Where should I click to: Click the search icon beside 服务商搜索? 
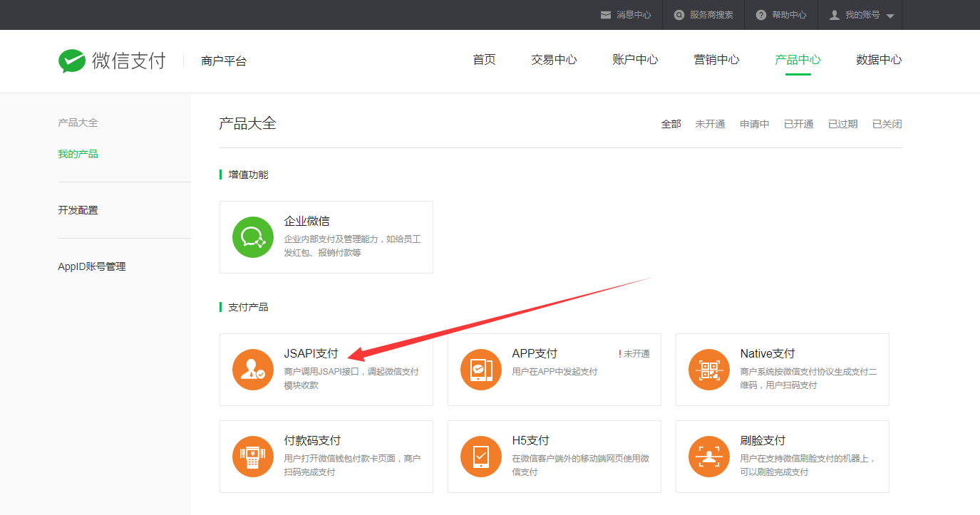tap(679, 15)
